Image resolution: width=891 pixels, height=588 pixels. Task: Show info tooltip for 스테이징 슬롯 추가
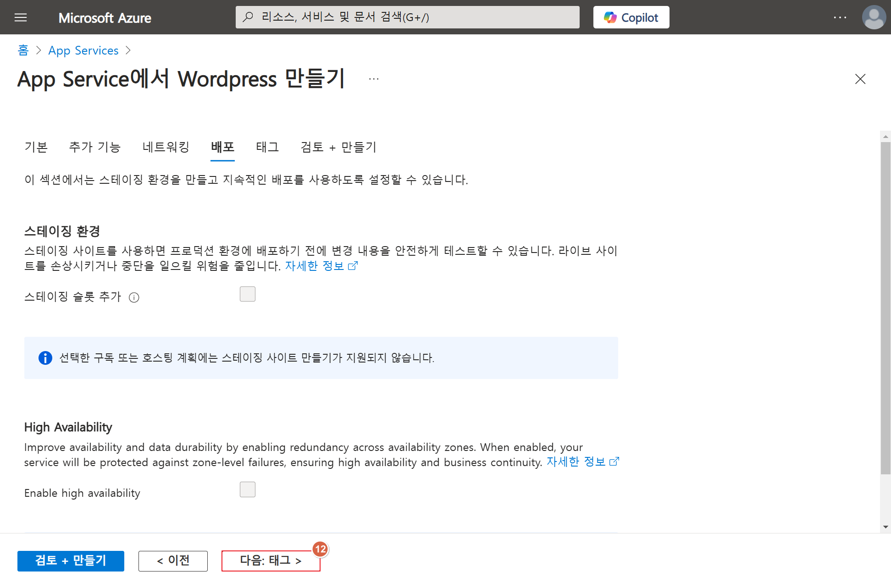(134, 297)
